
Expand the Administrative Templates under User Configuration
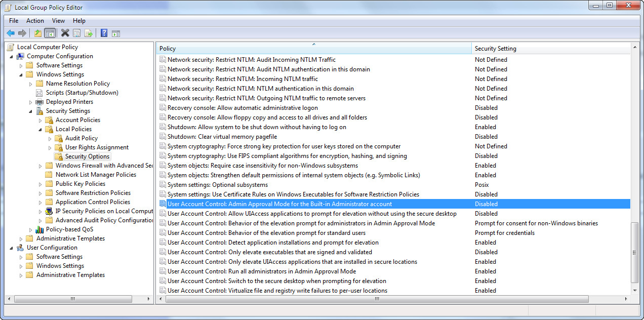pos(21,275)
